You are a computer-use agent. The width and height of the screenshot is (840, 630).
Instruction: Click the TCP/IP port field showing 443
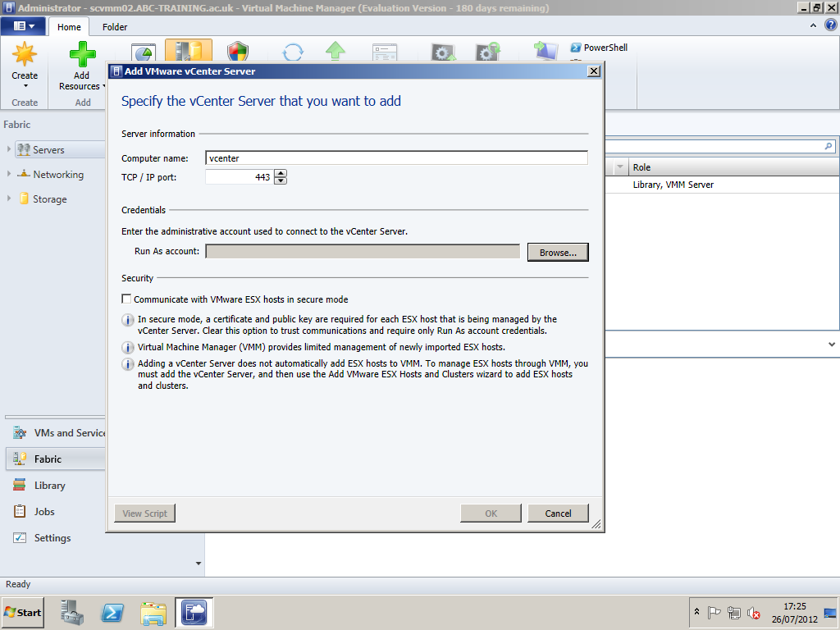click(240, 177)
